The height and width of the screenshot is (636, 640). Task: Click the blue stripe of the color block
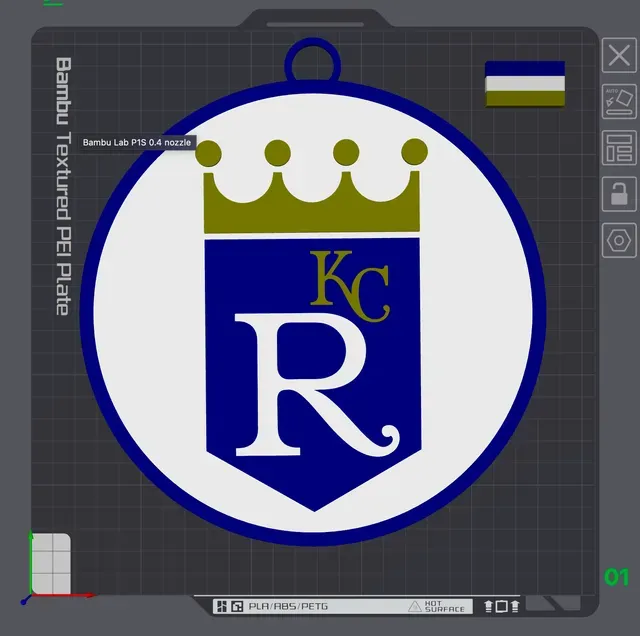(525, 69)
